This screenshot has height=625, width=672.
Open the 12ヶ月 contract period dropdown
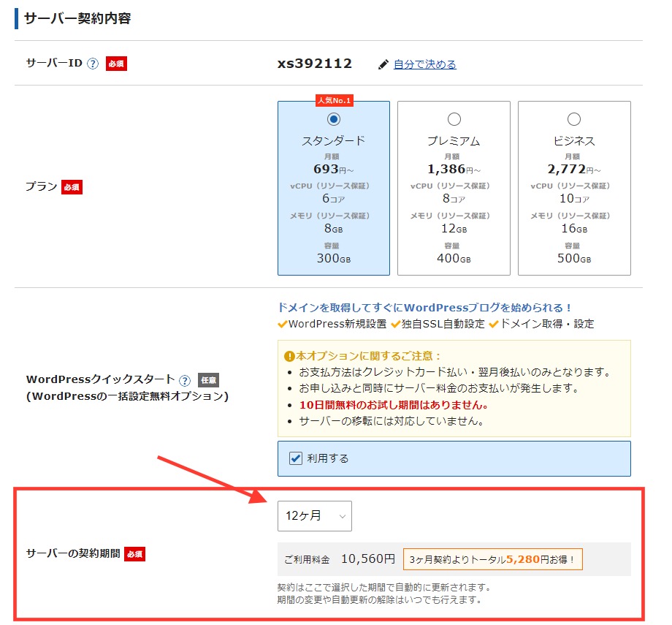pyautogui.click(x=314, y=515)
